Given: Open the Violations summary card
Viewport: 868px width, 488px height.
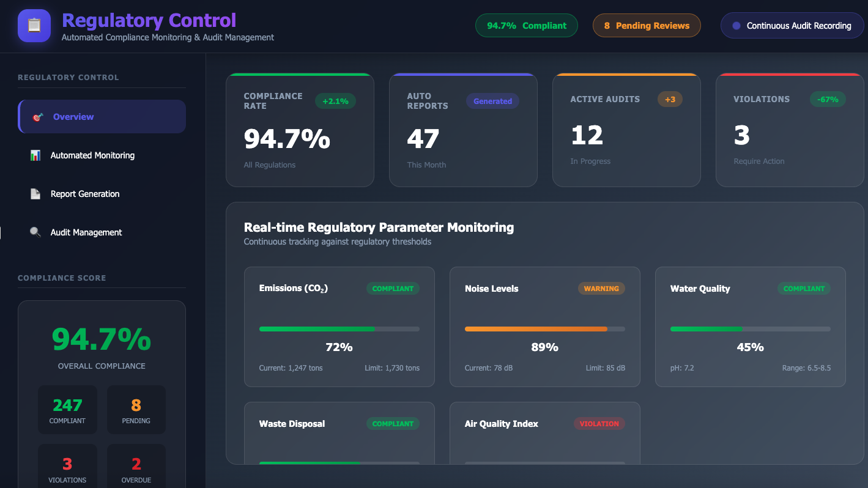Looking at the screenshot, I should pos(789,130).
